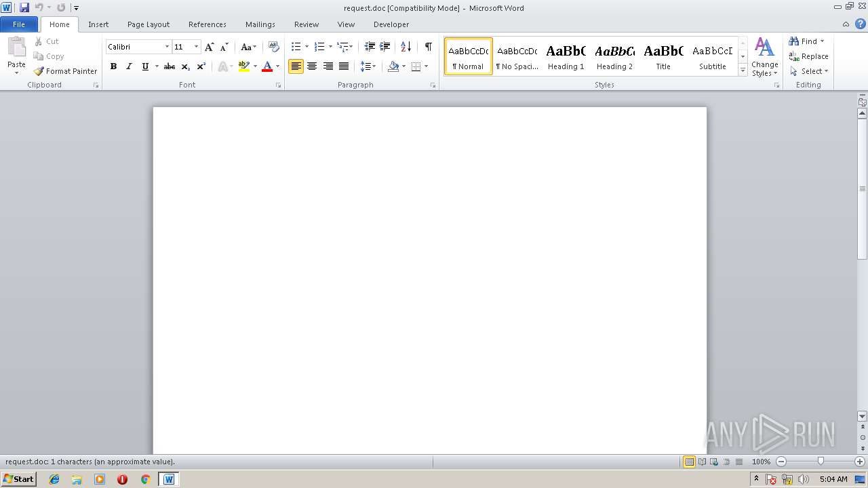
Task: Expand the Borders dropdown
Action: [x=426, y=66]
